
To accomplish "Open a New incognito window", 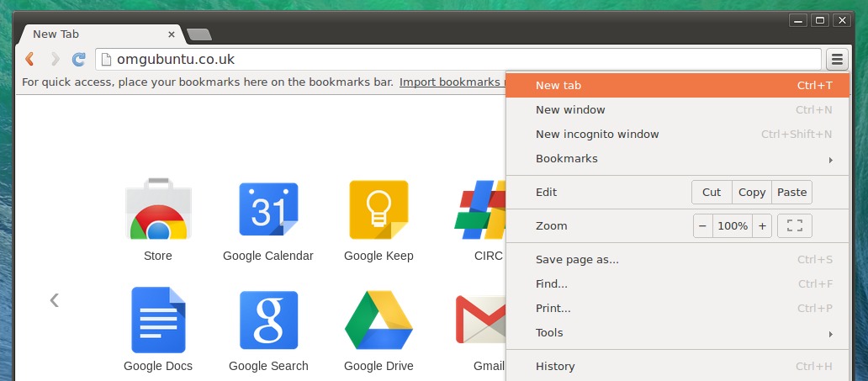I will coord(678,134).
